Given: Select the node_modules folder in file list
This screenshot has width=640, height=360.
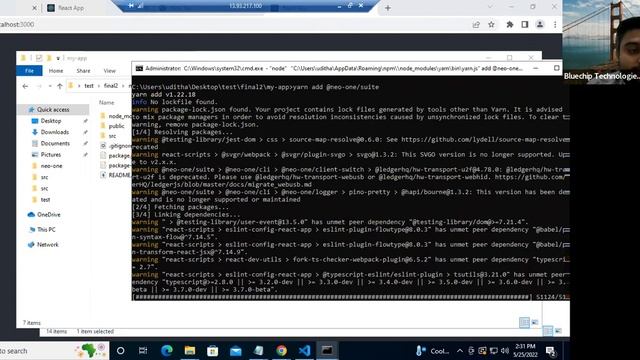Looking at the screenshot, I should 116,116.
